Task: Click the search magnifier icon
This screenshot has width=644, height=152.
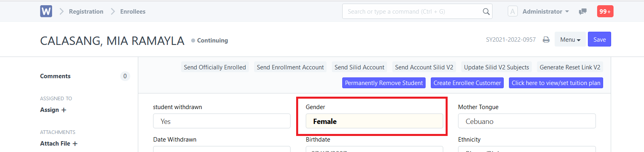Action: pyautogui.click(x=486, y=12)
